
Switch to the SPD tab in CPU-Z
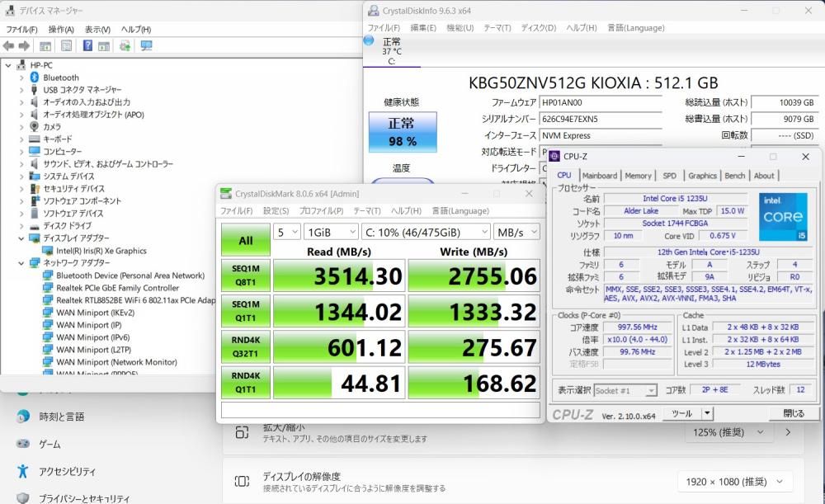coord(669,176)
